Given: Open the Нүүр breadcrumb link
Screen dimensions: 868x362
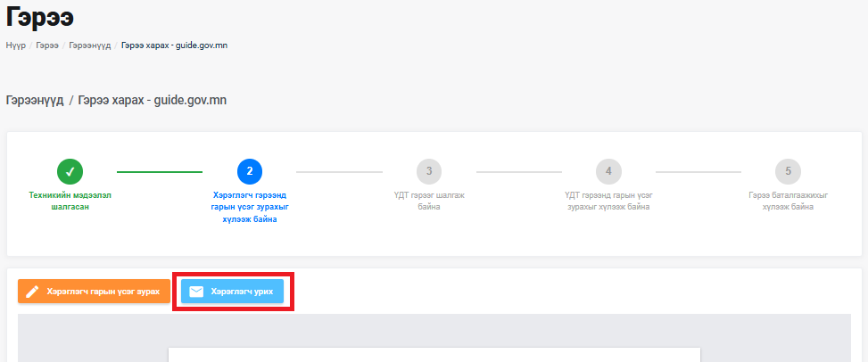Looking at the screenshot, I should [x=16, y=45].
